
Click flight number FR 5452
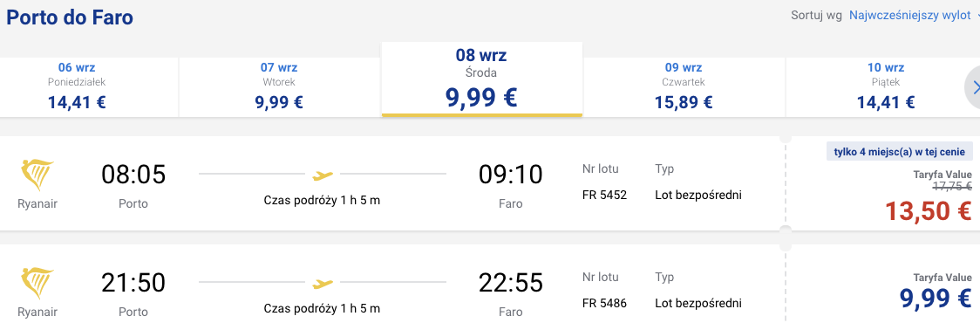(x=604, y=195)
